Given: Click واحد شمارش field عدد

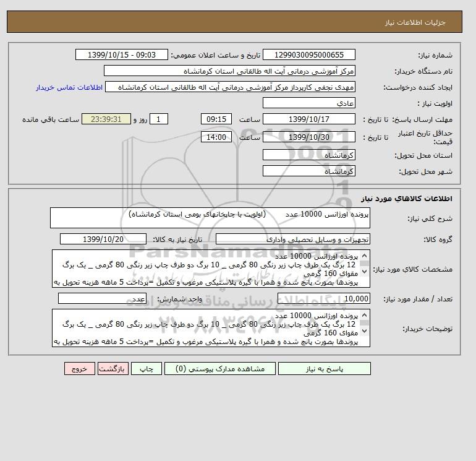Looking at the screenshot, I should [x=102, y=298].
